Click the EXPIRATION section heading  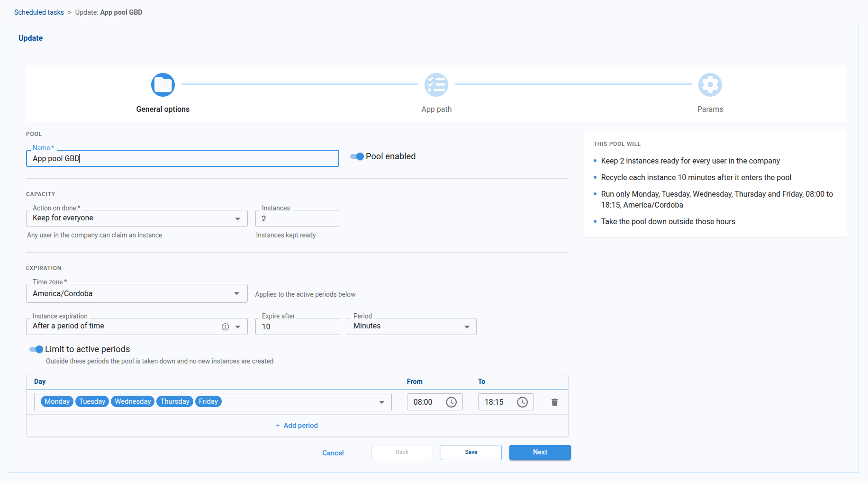[44, 268]
